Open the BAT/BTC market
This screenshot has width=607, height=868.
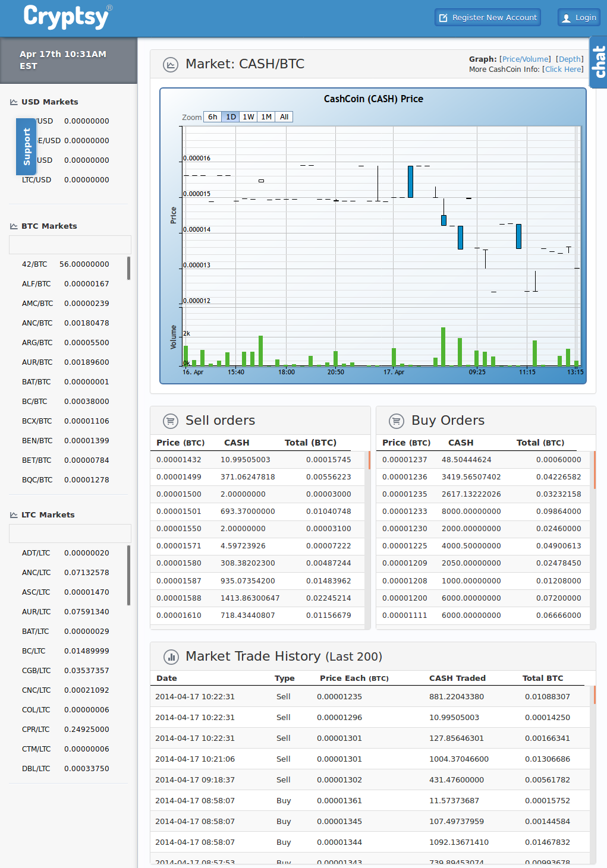tap(65, 382)
